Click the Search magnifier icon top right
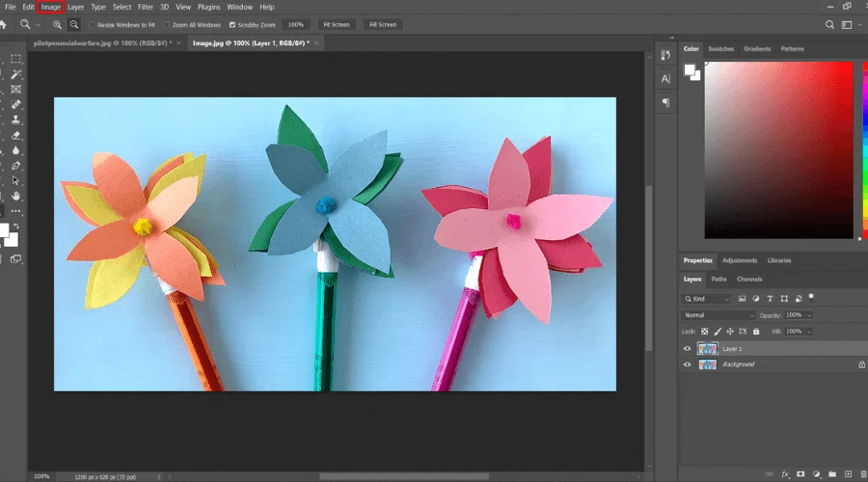This screenshot has width=868, height=482. pos(829,24)
